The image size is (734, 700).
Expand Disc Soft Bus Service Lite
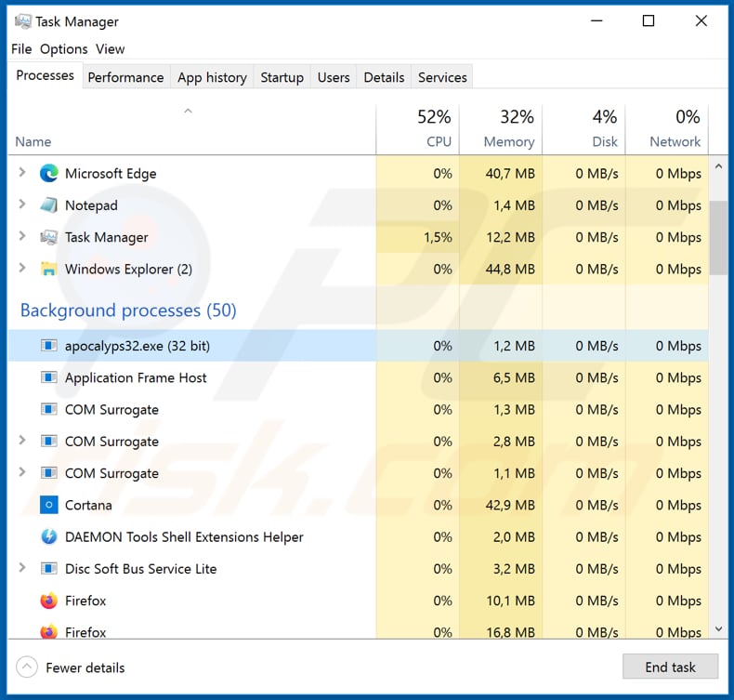[x=22, y=567]
